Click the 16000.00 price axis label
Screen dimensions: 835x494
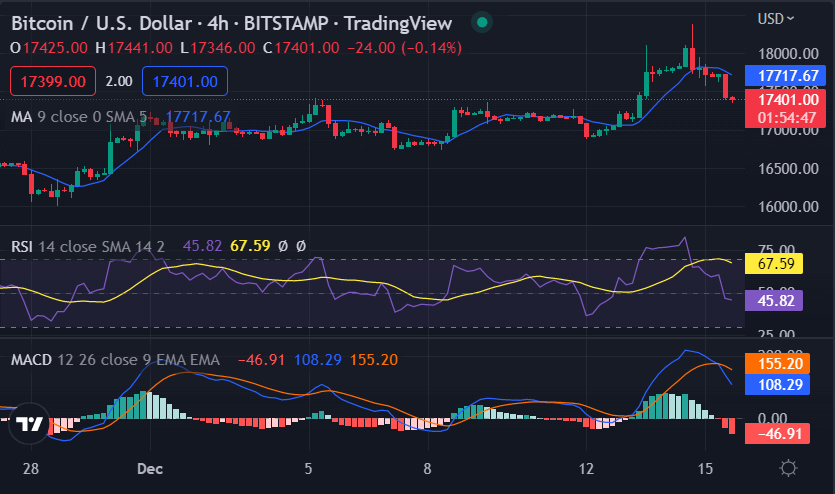click(788, 207)
